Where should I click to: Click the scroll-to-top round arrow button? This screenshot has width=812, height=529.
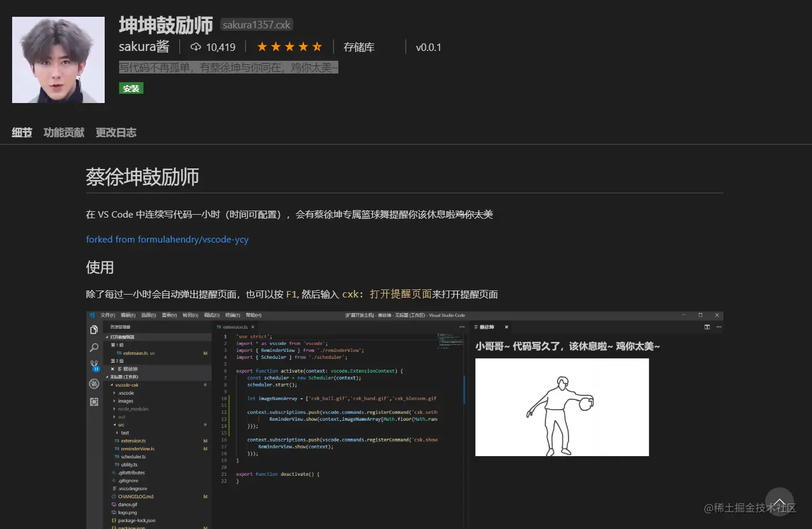point(779,502)
